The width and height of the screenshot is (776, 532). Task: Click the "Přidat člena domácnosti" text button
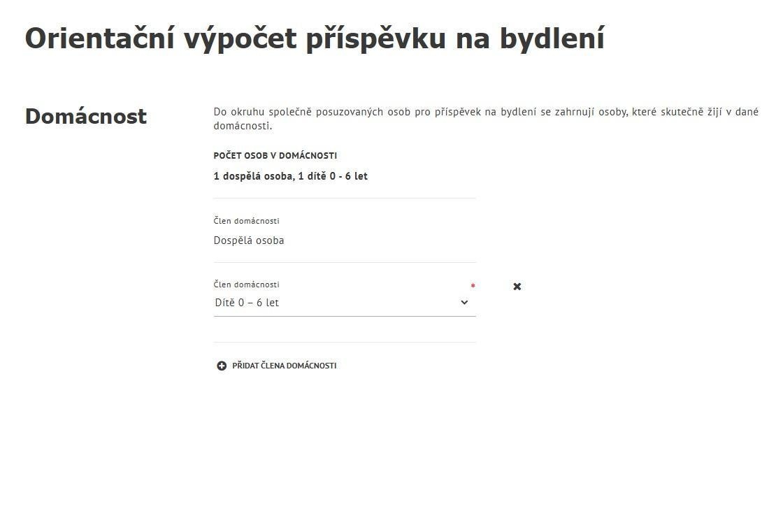pyautogui.click(x=284, y=366)
